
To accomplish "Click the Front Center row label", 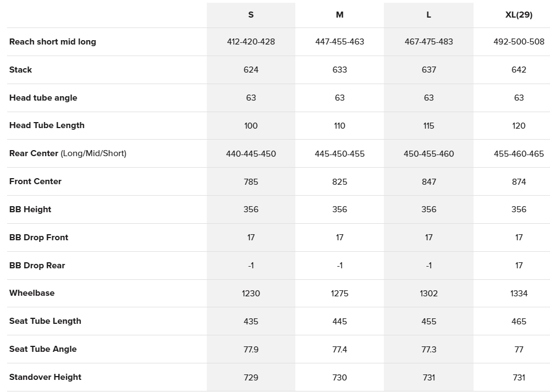I will click(35, 181).
